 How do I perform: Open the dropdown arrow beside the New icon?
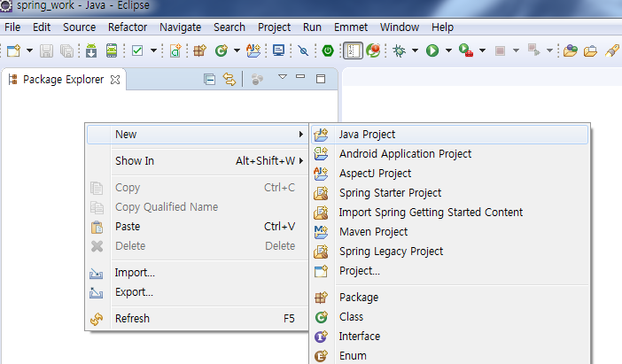pos(29,50)
